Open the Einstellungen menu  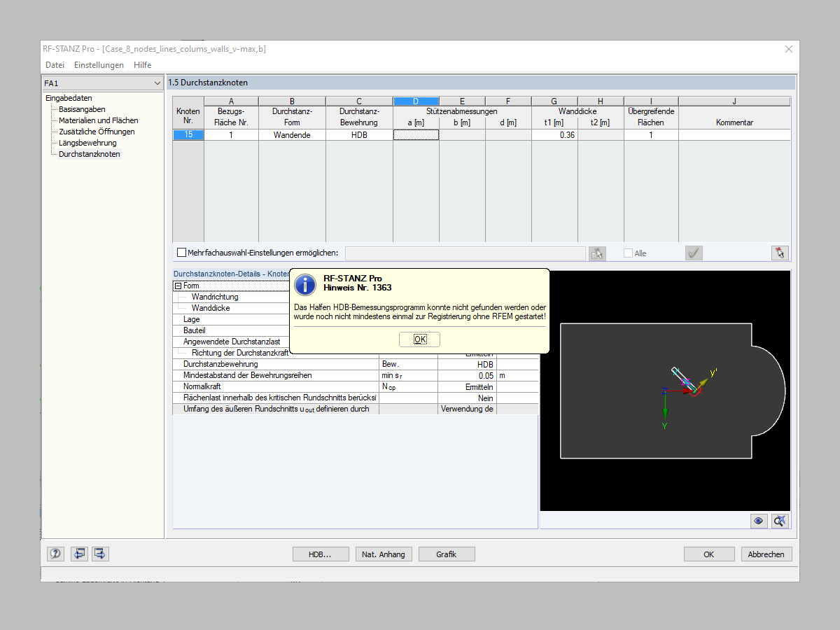pos(99,65)
